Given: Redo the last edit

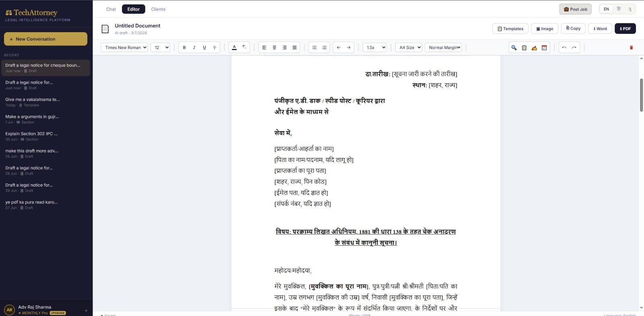Looking at the screenshot, I should coord(574,47).
